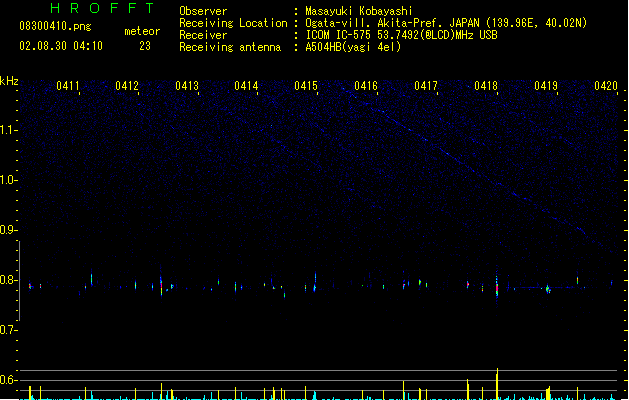Click the 0.9 kHz axis label
The image size is (629, 400).
pyautogui.click(x=8, y=230)
